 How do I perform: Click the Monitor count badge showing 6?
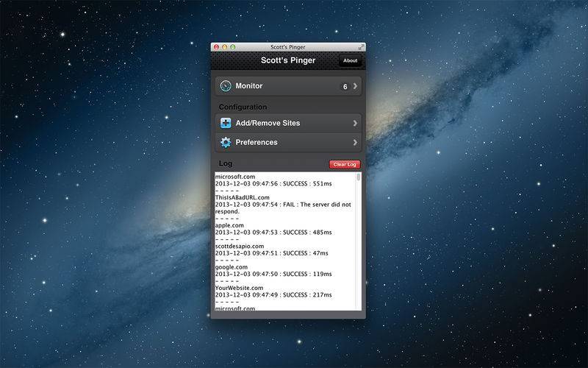(x=345, y=87)
